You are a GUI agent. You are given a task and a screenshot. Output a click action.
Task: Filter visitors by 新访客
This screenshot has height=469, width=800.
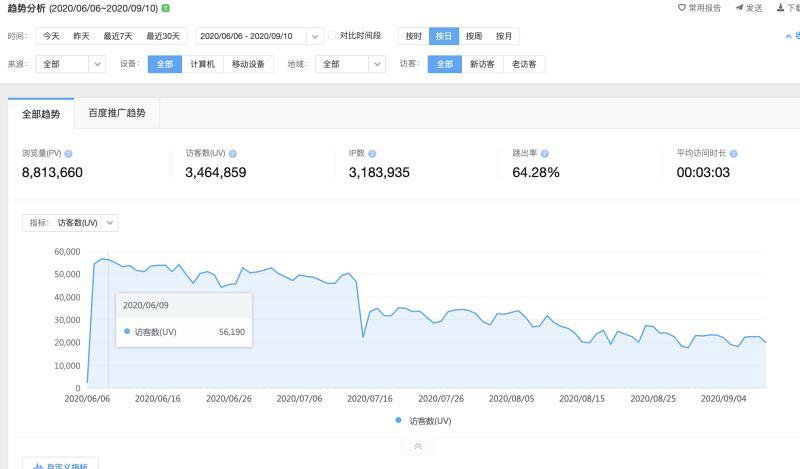pyautogui.click(x=482, y=64)
